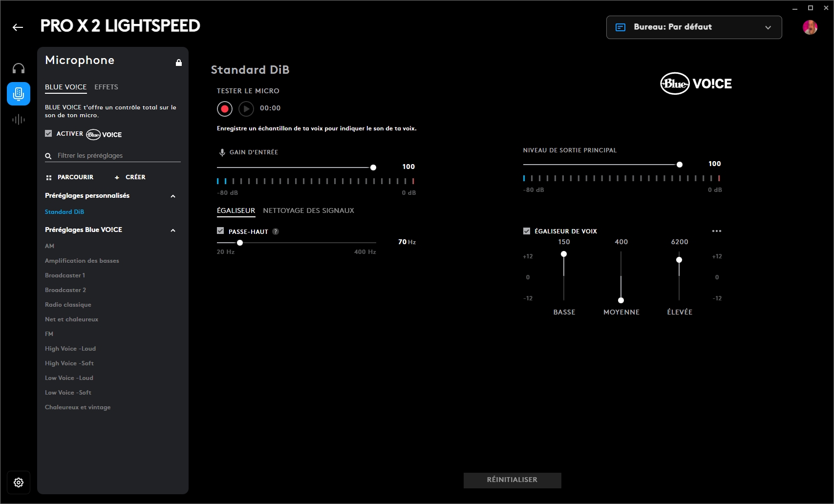834x504 pixels.
Task: Click the Réinitialiser button
Action: [512, 480]
